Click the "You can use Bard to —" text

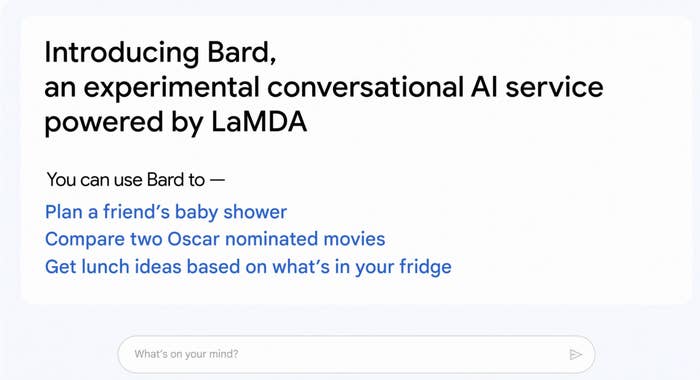pyautogui.click(x=136, y=180)
